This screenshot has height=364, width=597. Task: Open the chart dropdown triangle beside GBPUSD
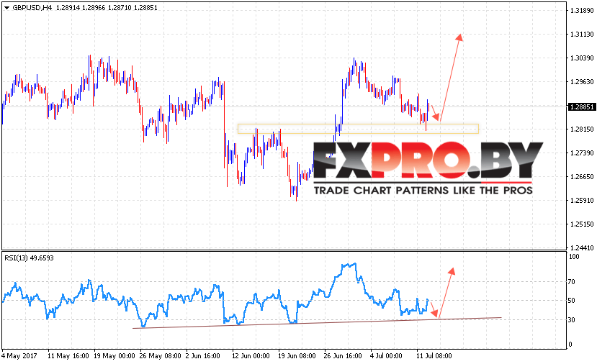point(7,8)
